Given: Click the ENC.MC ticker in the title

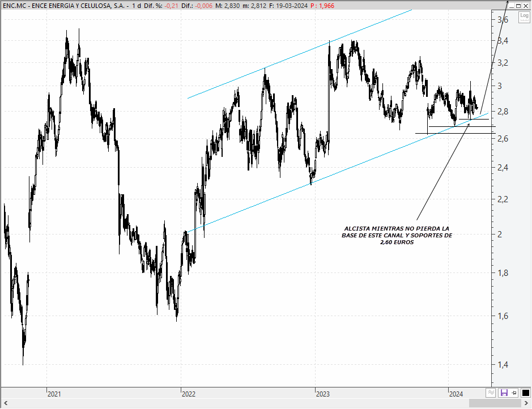Looking at the screenshot, I should [x=14, y=6].
